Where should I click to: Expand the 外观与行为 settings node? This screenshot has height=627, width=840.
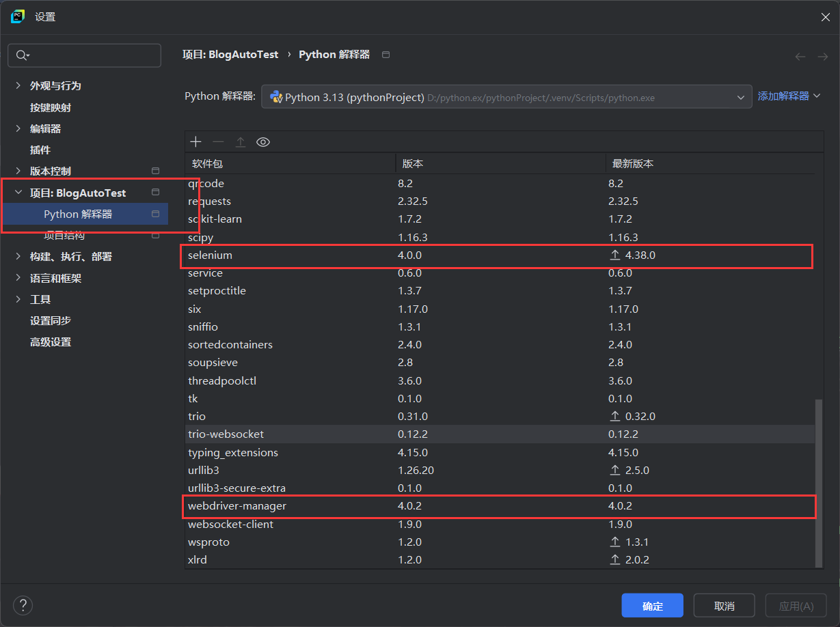[x=18, y=86]
